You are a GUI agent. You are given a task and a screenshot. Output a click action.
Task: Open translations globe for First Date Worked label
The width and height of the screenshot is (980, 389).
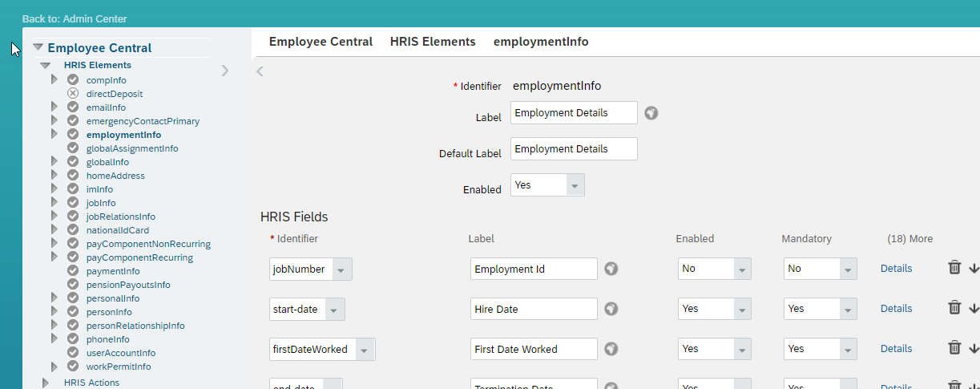pyautogui.click(x=611, y=349)
